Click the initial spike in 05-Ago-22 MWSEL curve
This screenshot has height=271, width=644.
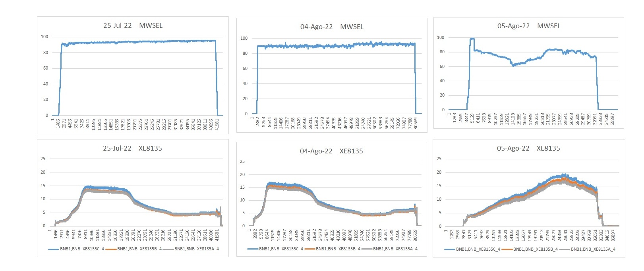[472, 39]
